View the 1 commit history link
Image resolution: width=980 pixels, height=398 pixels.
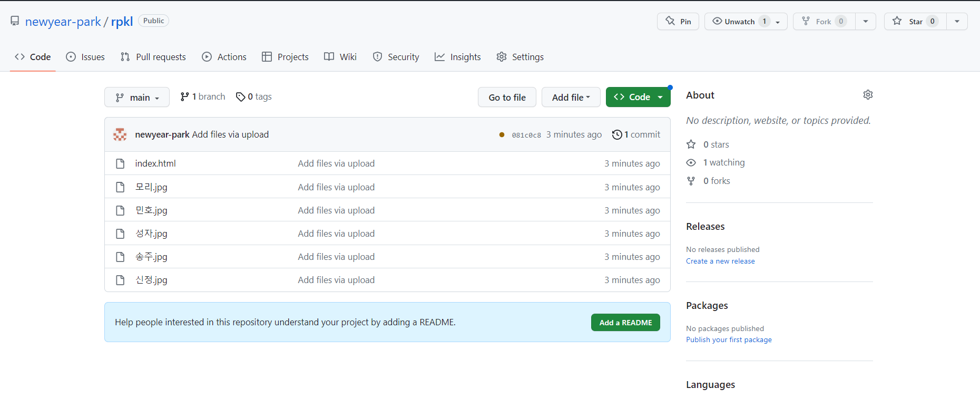(636, 134)
